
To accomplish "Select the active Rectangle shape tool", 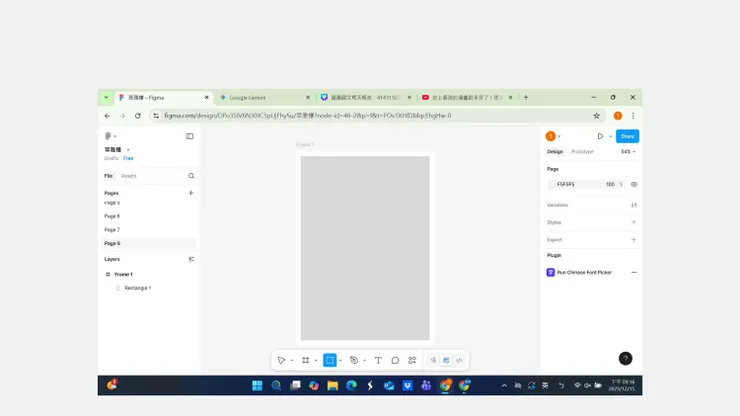I will [329, 360].
